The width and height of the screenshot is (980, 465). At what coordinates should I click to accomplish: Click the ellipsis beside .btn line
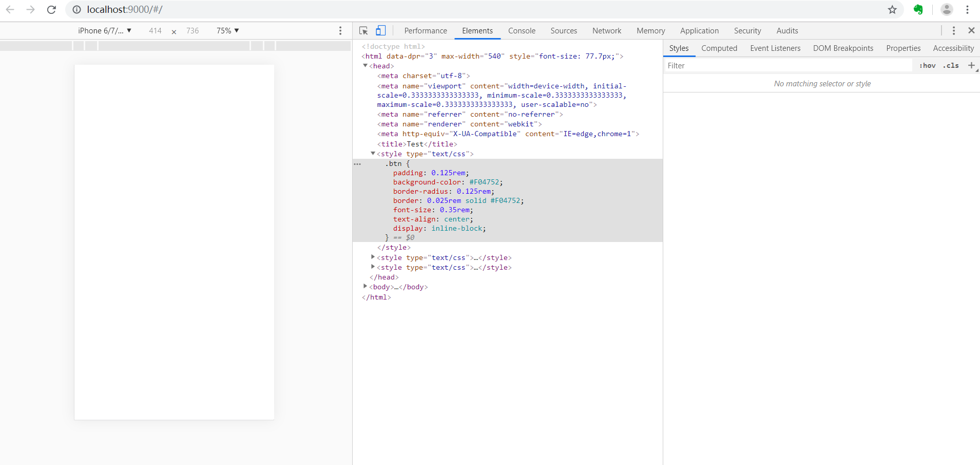tap(357, 164)
